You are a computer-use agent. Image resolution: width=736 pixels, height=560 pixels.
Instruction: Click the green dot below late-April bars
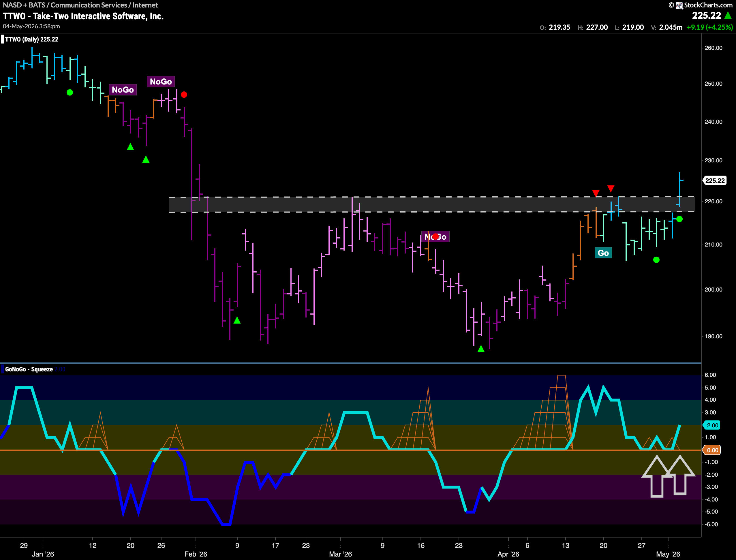tap(656, 260)
